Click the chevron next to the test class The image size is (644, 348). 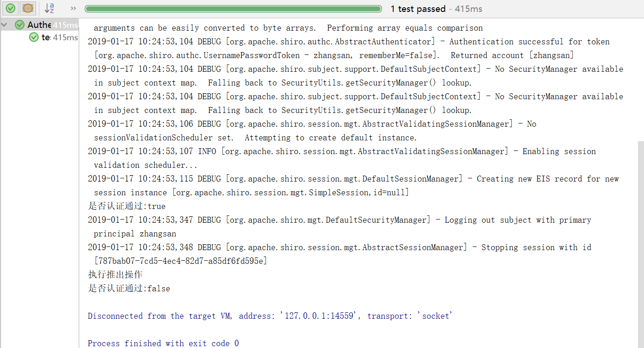(x=4, y=25)
